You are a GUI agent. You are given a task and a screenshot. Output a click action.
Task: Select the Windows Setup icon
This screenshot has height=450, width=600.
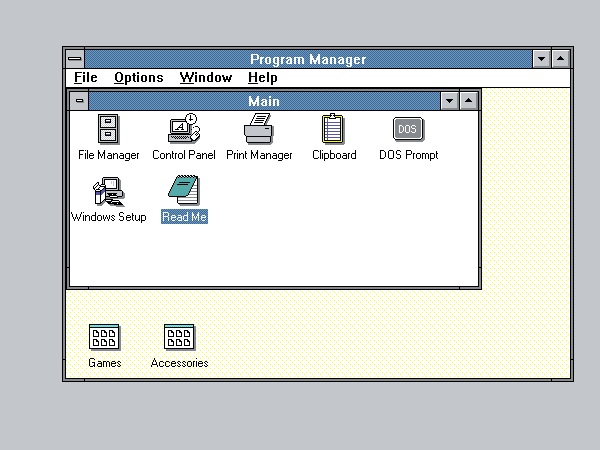(x=109, y=191)
